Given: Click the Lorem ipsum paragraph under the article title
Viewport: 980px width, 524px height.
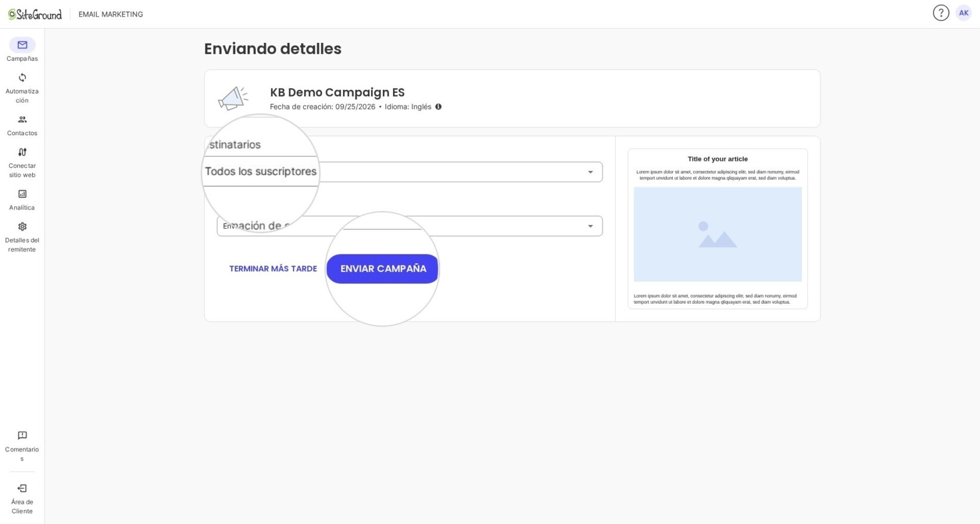Looking at the screenshot, I should [x=717, y=175].
